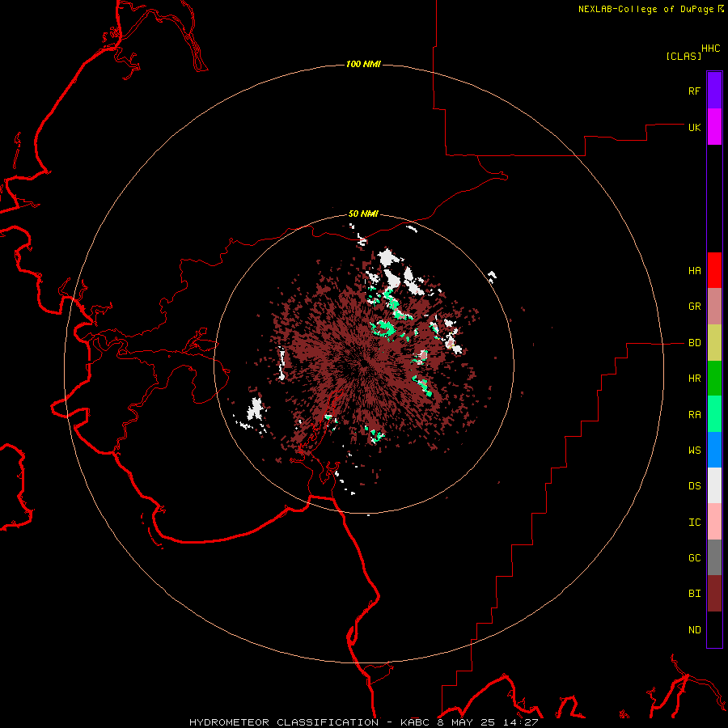Click the RA light green legend swatch
The width and height of the screenshot is (728, 728).
[714, 414]
